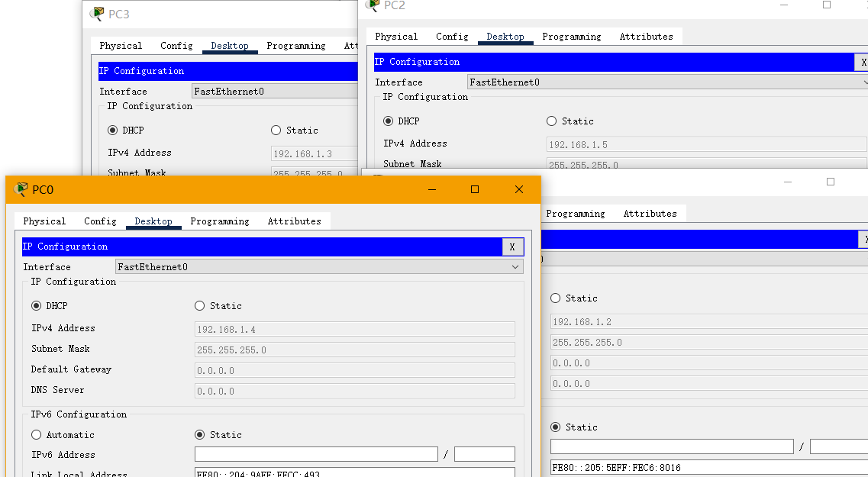Select Static IPv4 option in PC3
Image resolution: width=868 pixels, height=477 pixels.
pos(276,131)
